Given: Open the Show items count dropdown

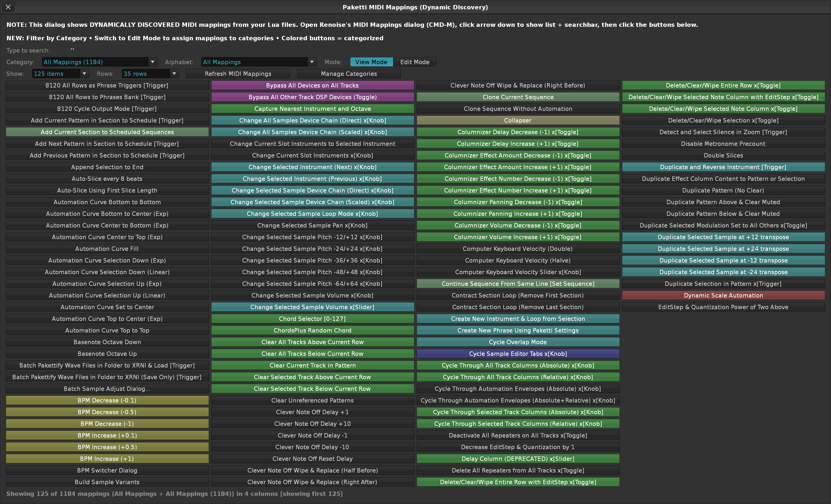Looking at the screenshot, I should [x=60, y=73].
